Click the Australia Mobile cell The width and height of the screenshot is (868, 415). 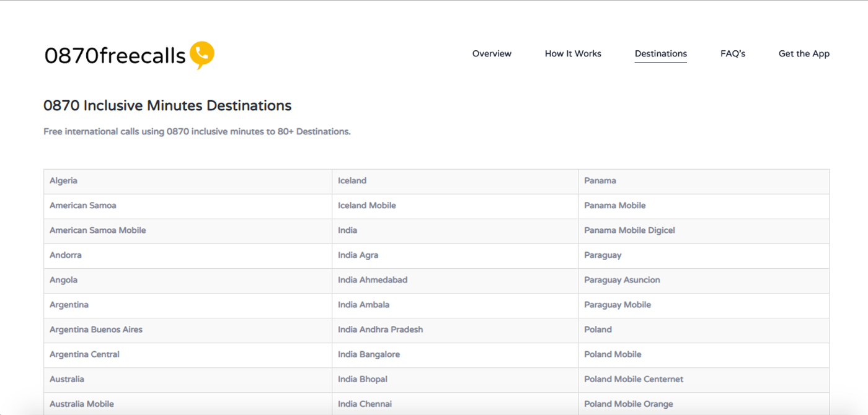[188, 404]
